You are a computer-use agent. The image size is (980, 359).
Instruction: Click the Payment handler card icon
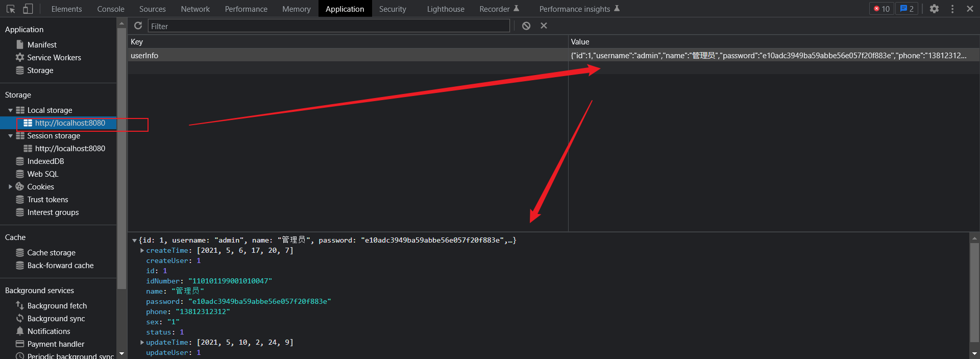coord(20,344)
